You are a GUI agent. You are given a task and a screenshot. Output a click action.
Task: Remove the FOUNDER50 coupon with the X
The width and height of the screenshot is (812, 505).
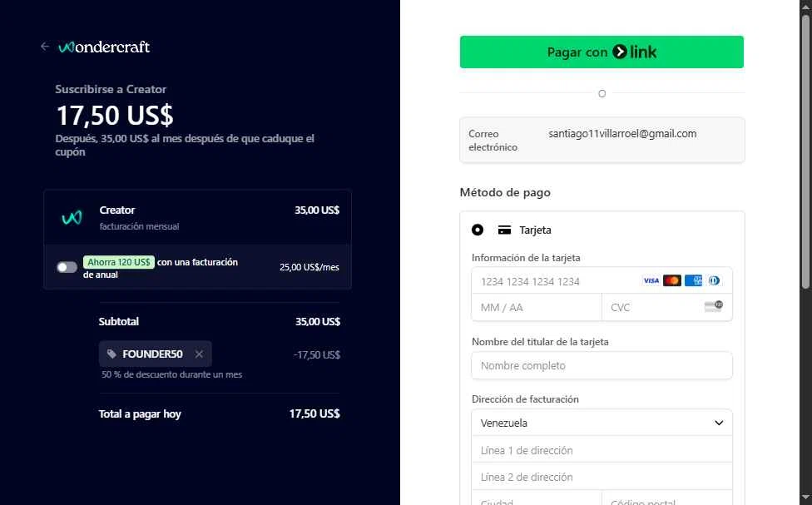click(199, 354)
